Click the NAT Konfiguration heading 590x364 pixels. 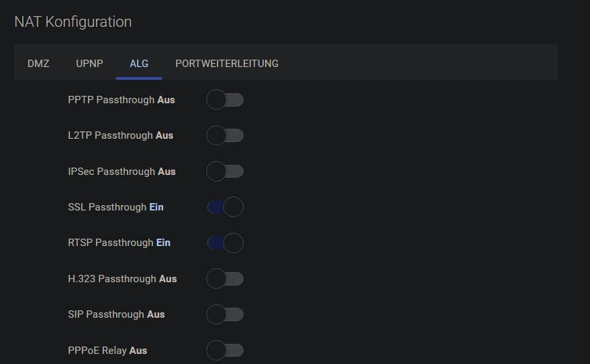point(72,21)
